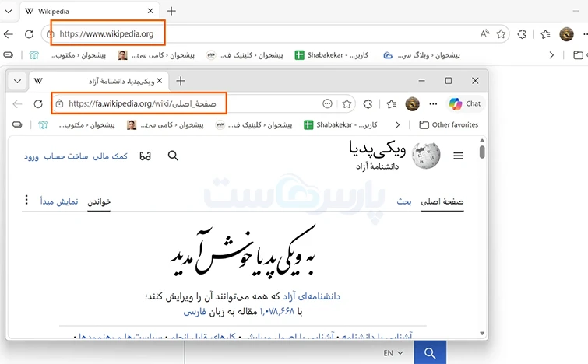588x364 pixels.
Task: Open Favorites list icon in front window
Action: tap(391, 103)
